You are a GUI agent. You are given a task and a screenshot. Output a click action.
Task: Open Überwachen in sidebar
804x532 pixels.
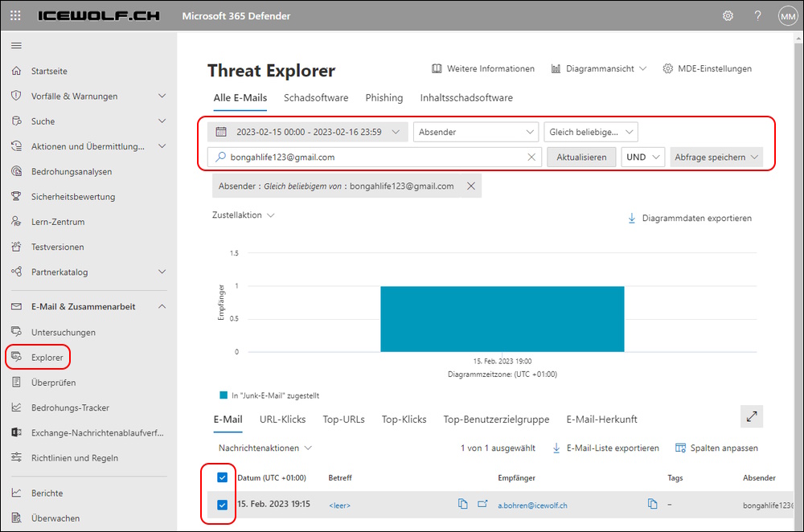(x=55, y=518)
